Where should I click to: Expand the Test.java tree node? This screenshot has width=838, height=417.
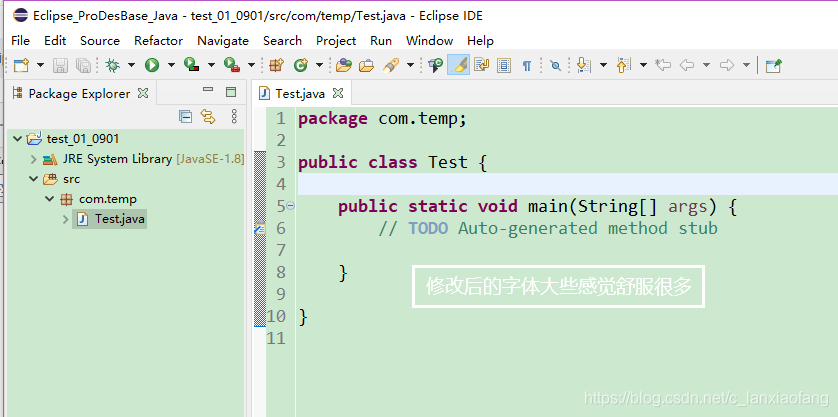[x=66, y=219]
